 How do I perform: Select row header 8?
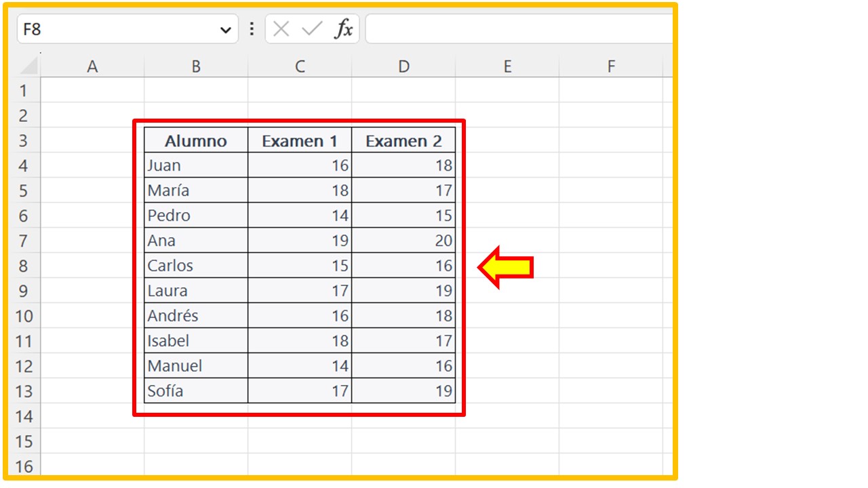coord(24,265)
